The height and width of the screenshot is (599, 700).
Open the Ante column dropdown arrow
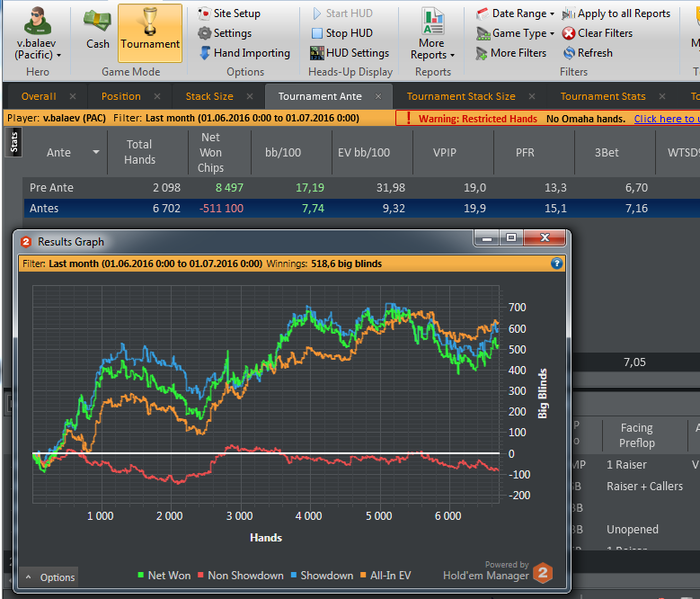[96, 152]
